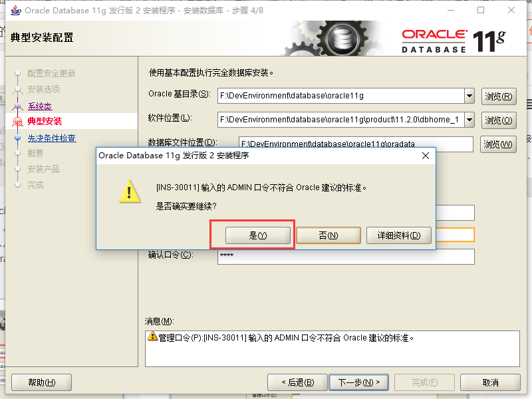This screenshot has height=399, width=532.
Task: Close the INS-30011 warning dialog
Action: (426, 156)
